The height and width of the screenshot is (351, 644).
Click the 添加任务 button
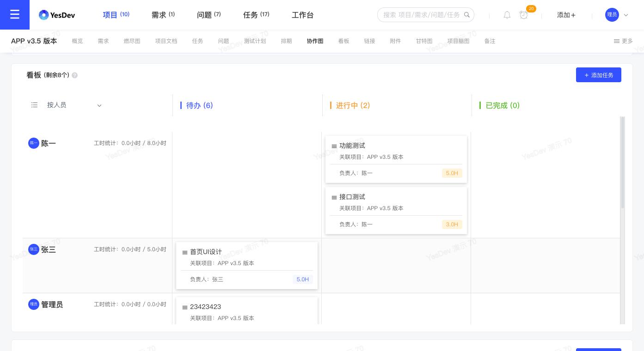coord(599,75)
